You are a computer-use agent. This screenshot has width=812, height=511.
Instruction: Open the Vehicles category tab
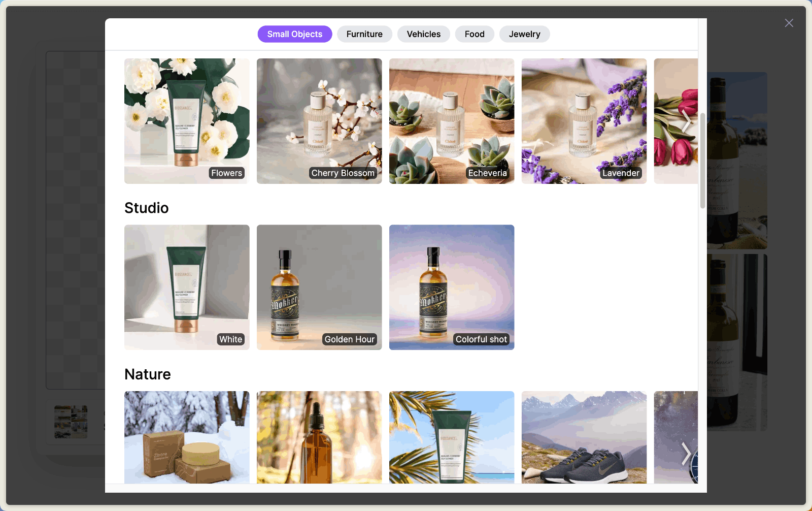(x=423, y=34)
